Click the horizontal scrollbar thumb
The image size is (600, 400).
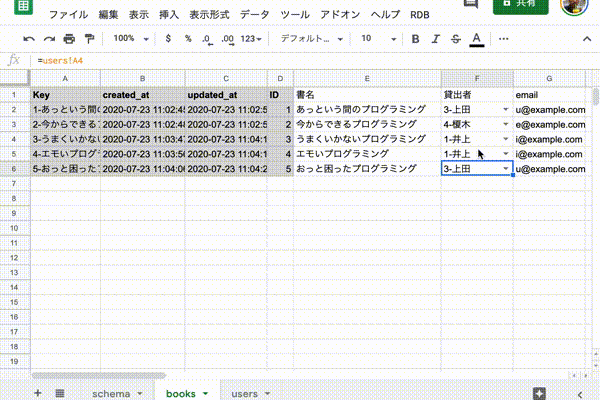(99, 376)
